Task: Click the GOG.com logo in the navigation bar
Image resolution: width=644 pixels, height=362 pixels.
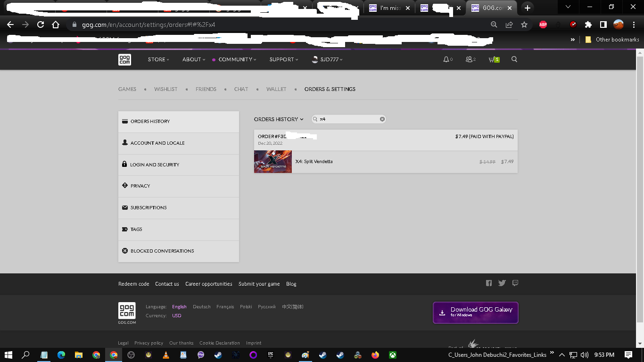Action: tap(124, 59)
